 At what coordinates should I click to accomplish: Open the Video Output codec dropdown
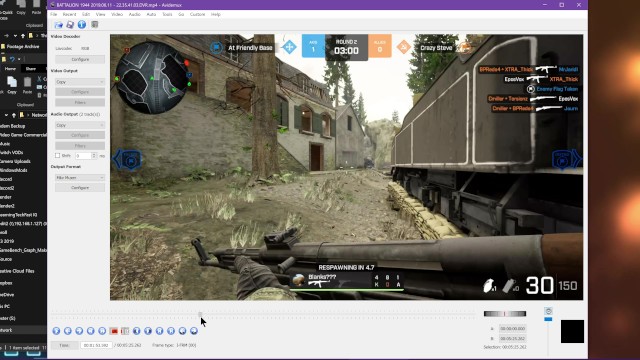(x=80, y=82)
